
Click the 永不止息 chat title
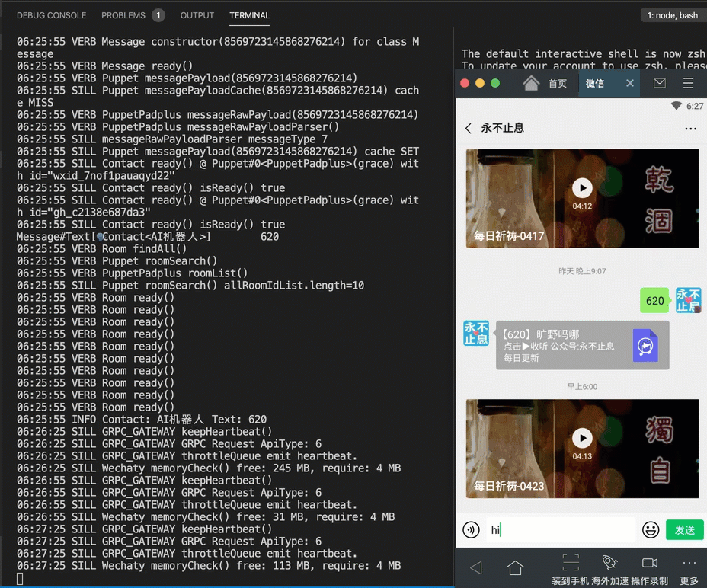tap(502, 128)
